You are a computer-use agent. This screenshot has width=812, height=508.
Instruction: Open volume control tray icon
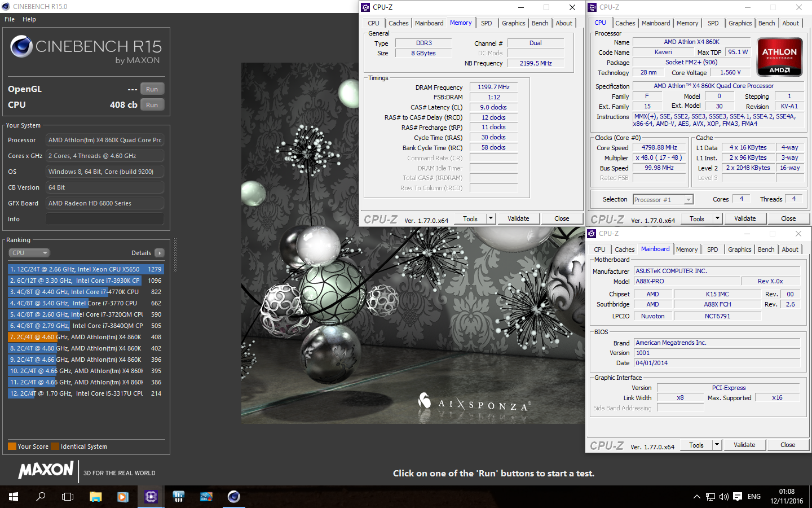point(724,497)
